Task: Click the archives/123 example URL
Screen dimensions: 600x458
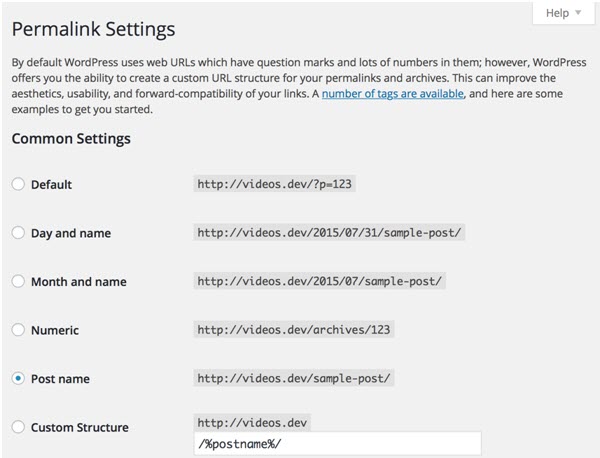Action: [x=293, y=330]
